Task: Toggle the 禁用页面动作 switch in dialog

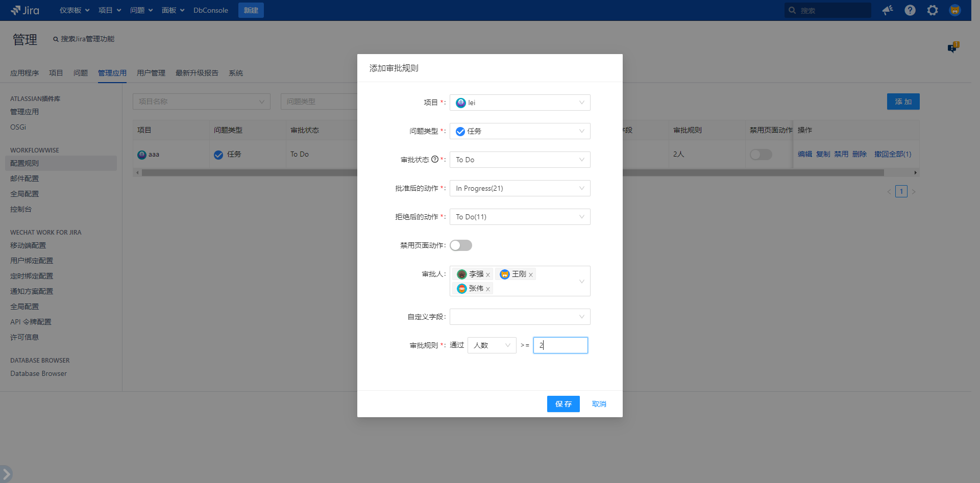Action: pyautogui.click(x=461, y=245)
